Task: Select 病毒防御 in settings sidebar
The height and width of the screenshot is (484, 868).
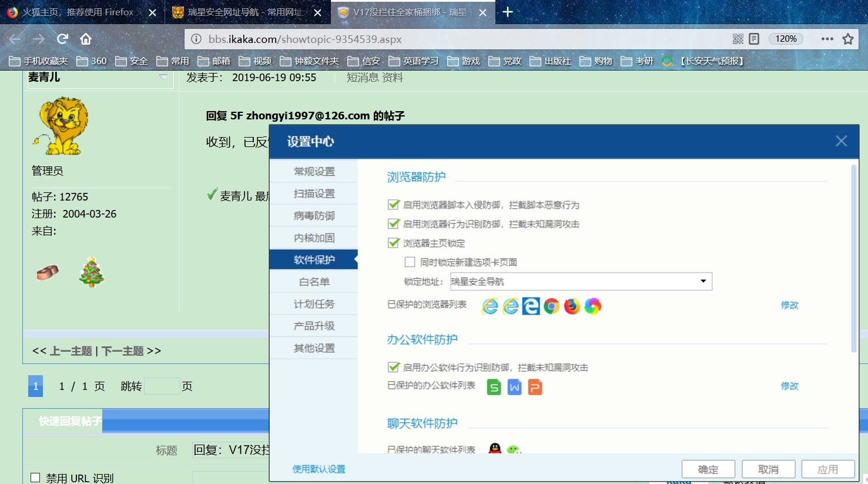Action: (x=314, y=215)
